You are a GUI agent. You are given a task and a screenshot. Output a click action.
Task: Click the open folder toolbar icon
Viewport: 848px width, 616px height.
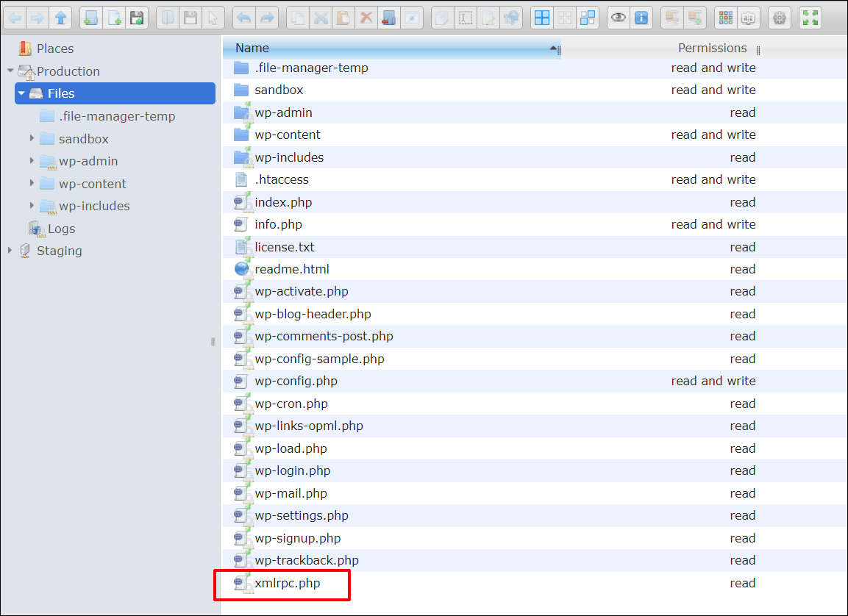click(168, 18)
